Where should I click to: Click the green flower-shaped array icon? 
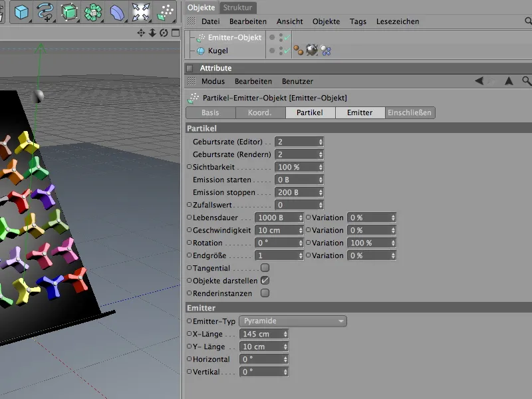(x=92, y=12)
